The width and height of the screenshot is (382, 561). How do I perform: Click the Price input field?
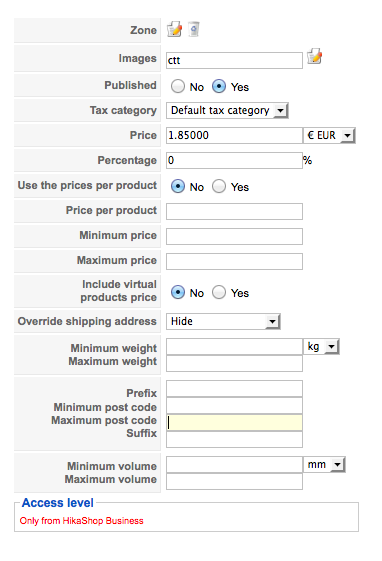(x=234, y=135)
